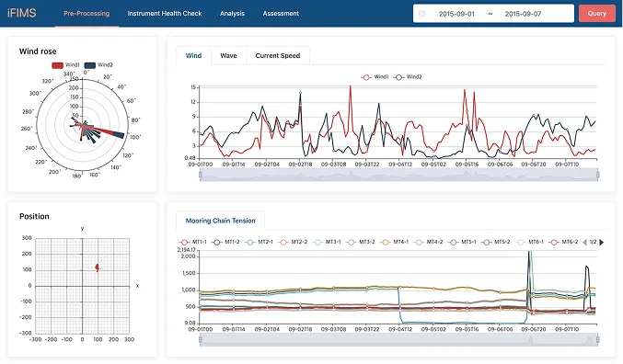The image size is (623, 364).
Task: Toggle the MT3-2 legend series
Action: [x=361, y=242]
